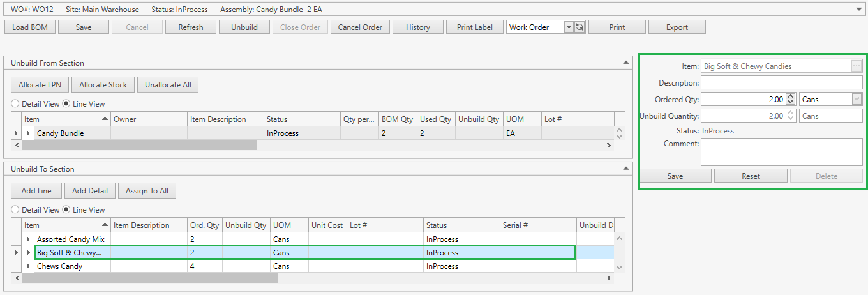Select Detail View in Unbuild From Section
This screenshot has height=295, width=868.
tap(15, 103)
